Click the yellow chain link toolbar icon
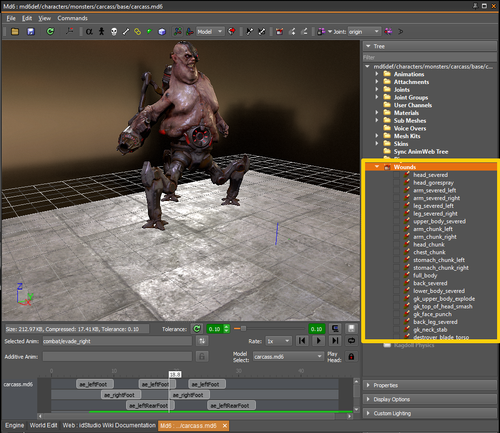The height and width of the screenshot is (433, 500). (x=137, y=32)
